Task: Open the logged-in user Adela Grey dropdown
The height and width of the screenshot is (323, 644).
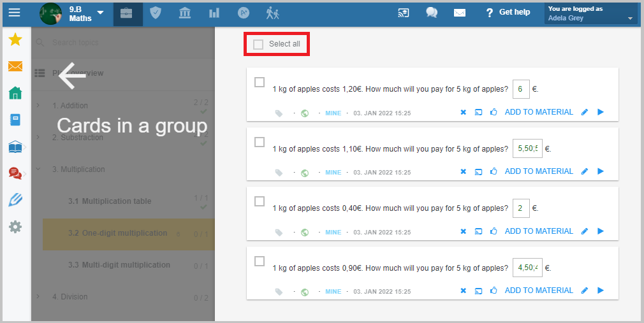Action: click(590, 13)
